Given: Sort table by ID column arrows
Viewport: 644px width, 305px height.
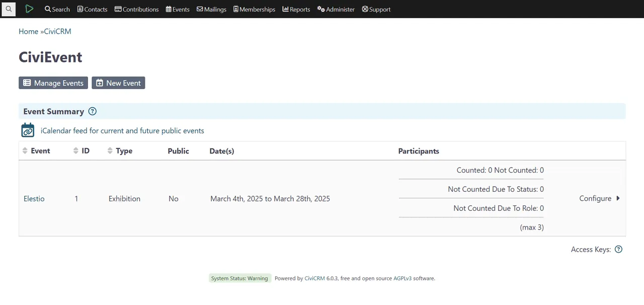Looking at the screenshot, I should 76,150.
